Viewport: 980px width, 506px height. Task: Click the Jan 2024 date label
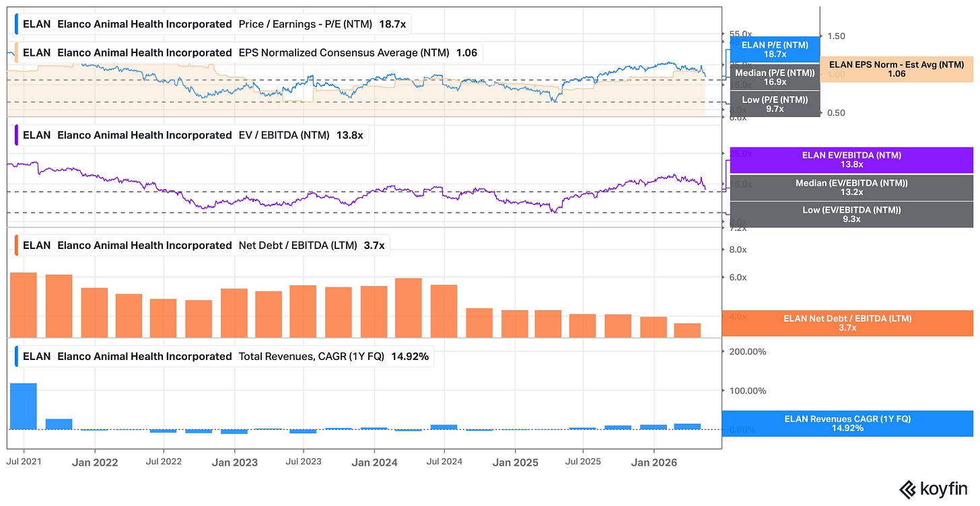[375, 462]
